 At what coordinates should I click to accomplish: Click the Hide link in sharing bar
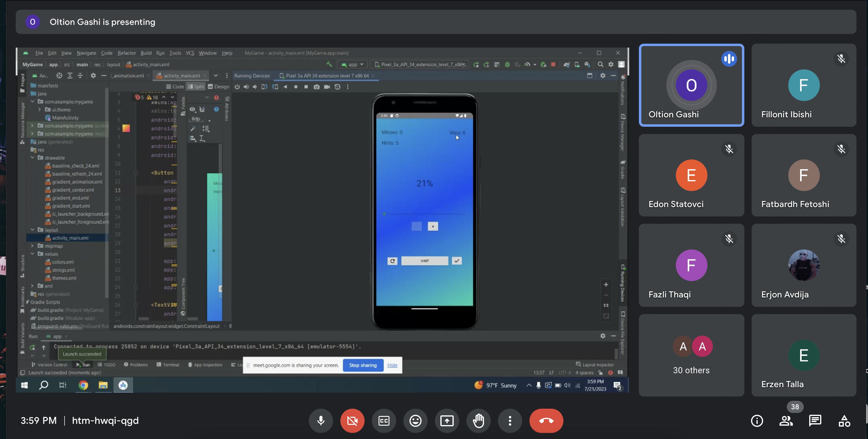tap(392, 365)
